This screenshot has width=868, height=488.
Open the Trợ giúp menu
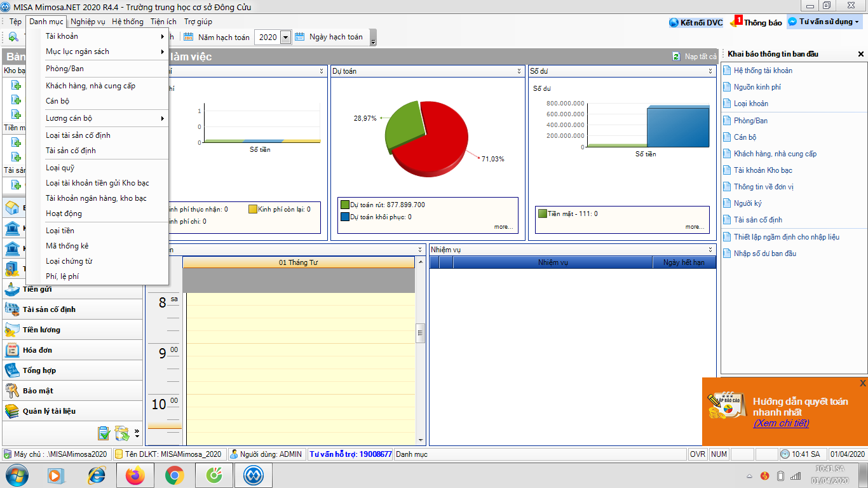pyautogui.click(x=198, y=22)
